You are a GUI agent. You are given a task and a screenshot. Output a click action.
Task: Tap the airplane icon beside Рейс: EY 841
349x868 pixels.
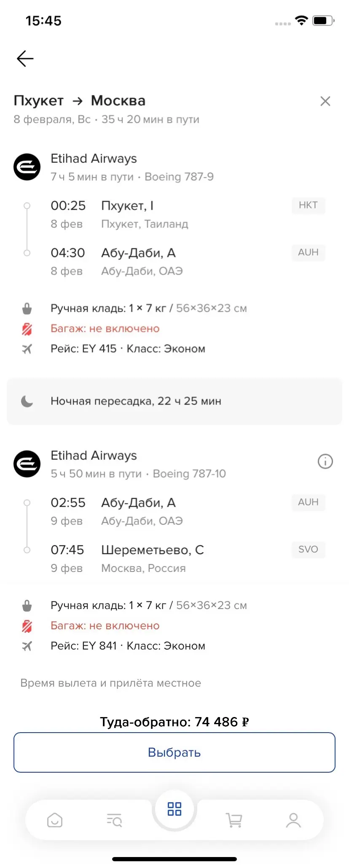pos(27,646)
